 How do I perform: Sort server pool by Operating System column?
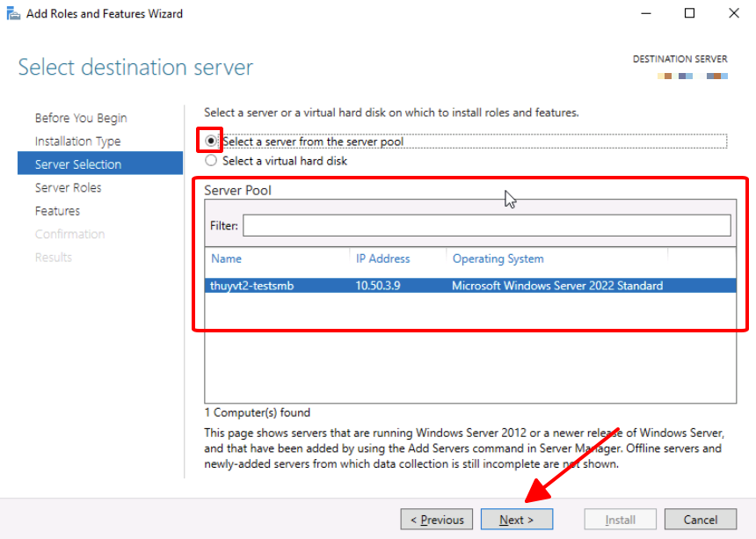[x=498, y=259]
